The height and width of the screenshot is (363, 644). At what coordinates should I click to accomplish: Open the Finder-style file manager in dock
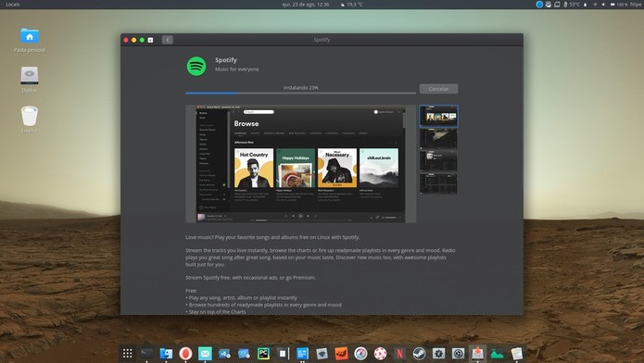tap(166, 353)
